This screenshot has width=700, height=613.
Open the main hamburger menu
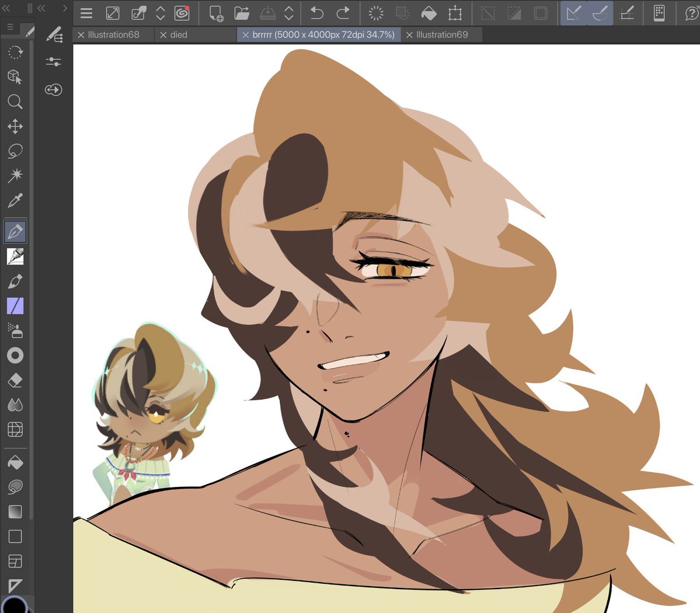click(x=86, y=13)
